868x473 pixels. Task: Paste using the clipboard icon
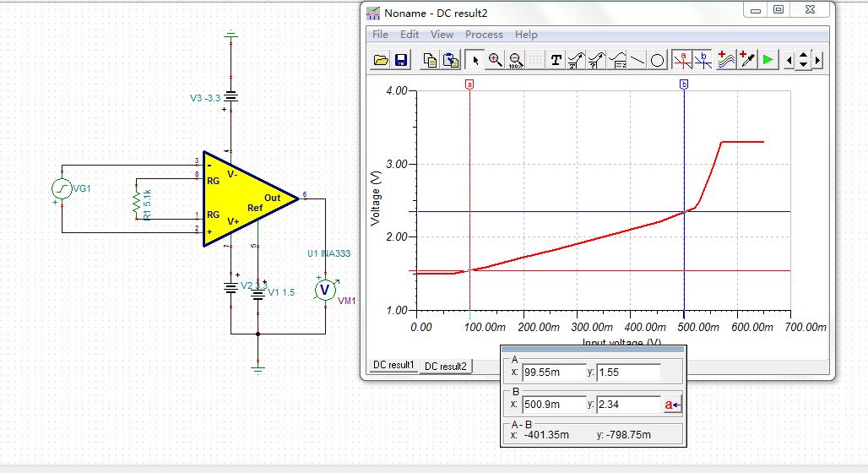(x=451, y=60)
